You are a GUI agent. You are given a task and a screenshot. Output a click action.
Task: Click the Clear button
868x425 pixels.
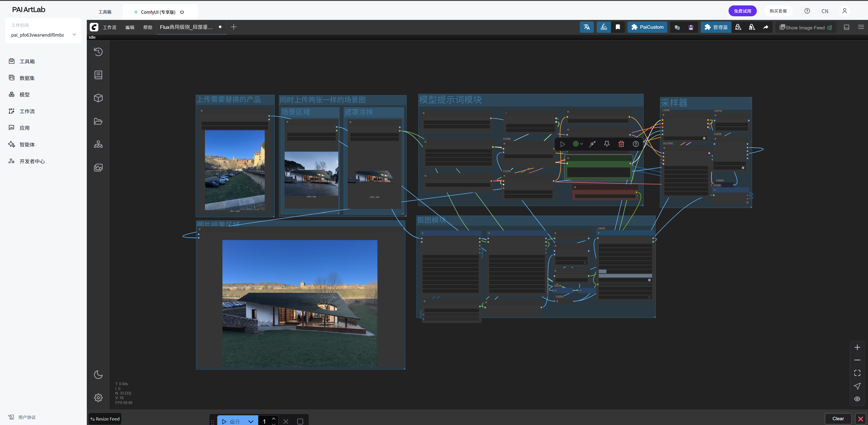[838, 418]
